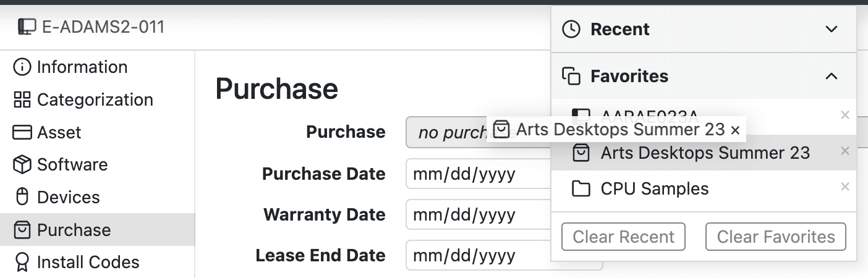868x278 pixels.
Task: Click the Software box icon
Action: pos(22,165)
